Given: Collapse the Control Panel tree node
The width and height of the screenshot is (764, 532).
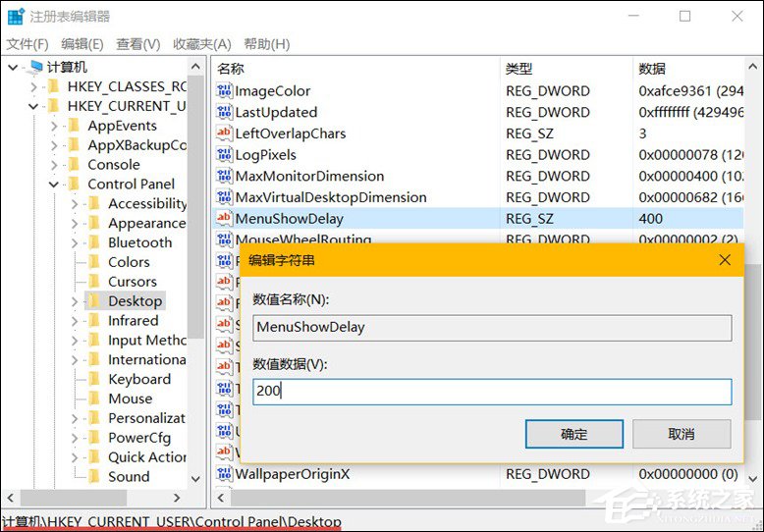Looking at the screenshot, I should coord(54,185).
